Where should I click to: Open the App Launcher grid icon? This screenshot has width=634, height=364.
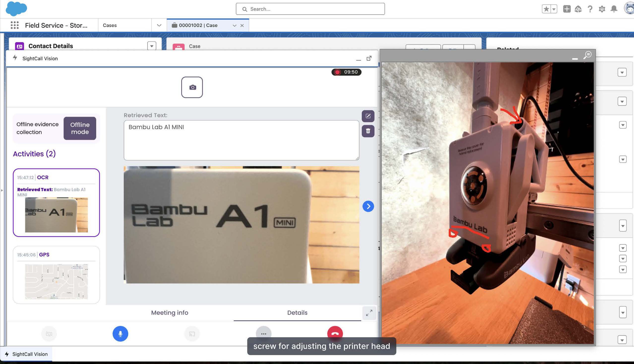(x=15, y=25)
